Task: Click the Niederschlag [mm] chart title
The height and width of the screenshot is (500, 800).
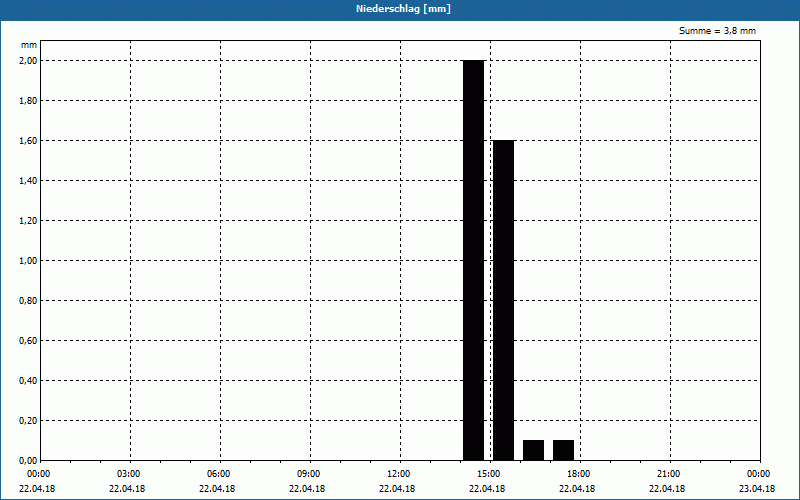Action: tap(403, 9)
